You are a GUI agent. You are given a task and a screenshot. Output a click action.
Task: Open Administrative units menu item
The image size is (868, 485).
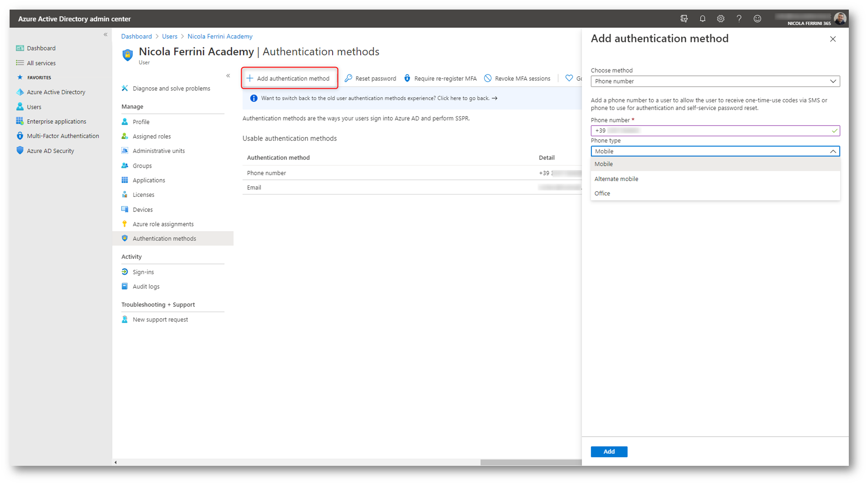coord(159,151)
